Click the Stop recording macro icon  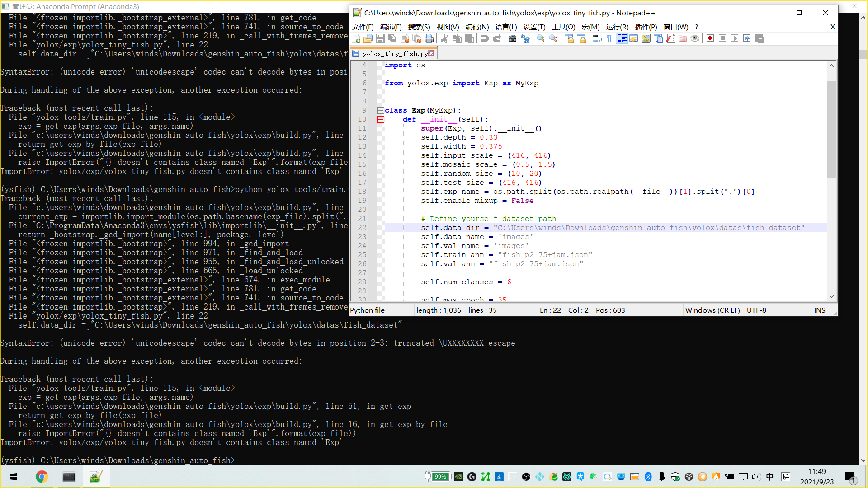tap(722, 39)
